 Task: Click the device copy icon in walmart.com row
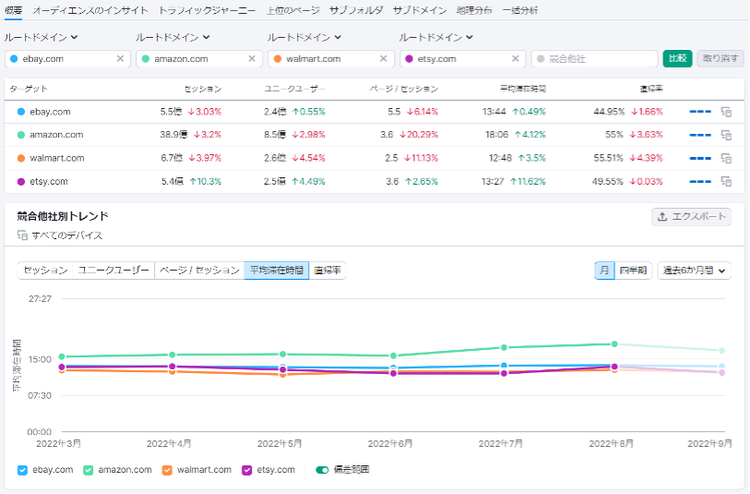coord(726,158)
